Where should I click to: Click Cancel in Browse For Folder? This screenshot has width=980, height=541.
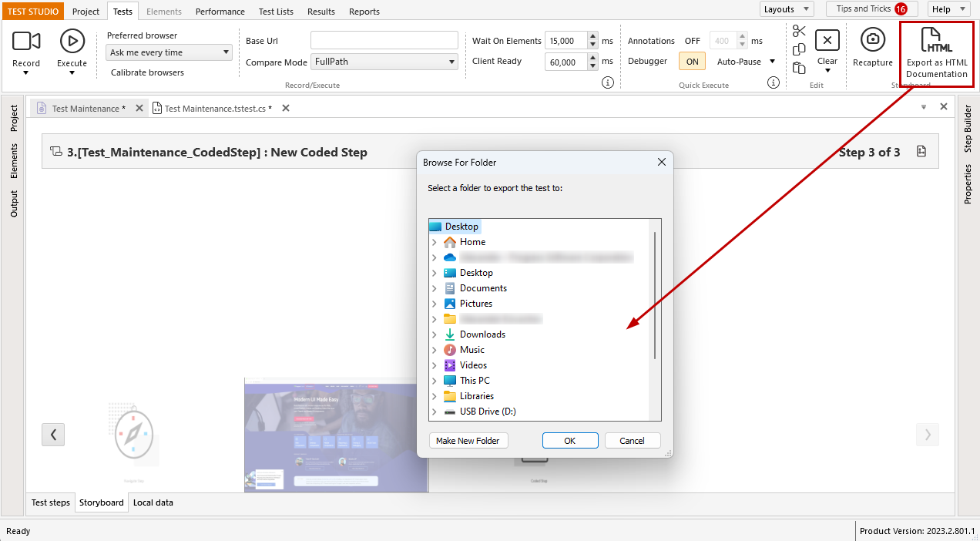tap(632, 441)
